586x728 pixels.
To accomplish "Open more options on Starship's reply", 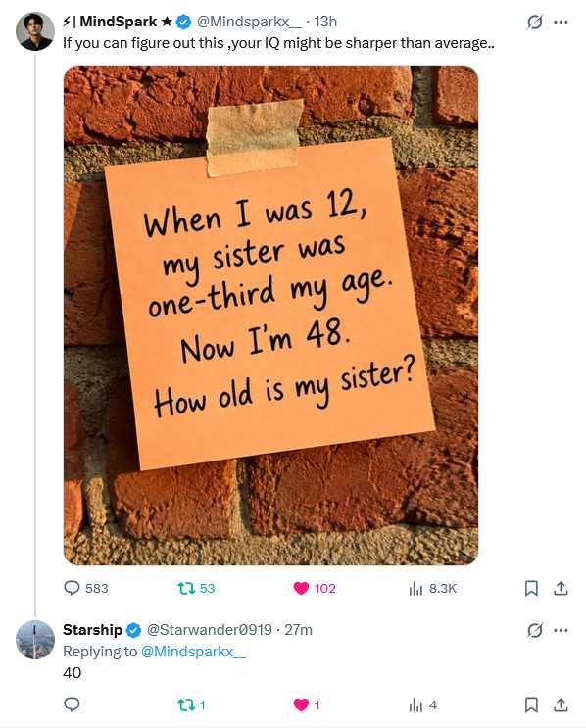I will click(x=561, y=630).
